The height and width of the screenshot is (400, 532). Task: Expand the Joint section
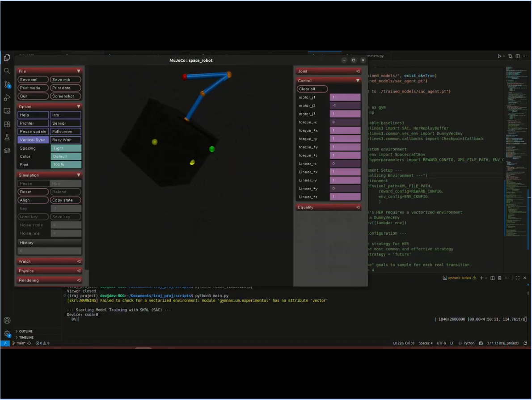(329, 71)
